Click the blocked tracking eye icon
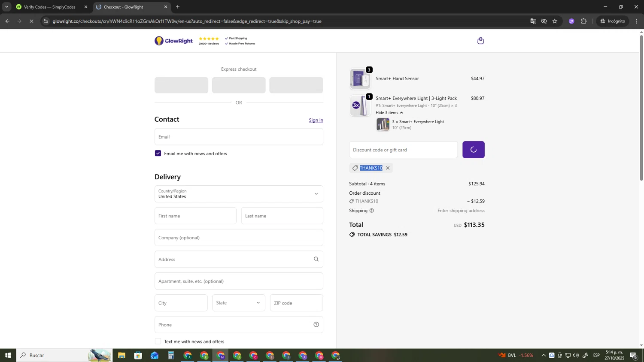The image size is (644, 362). [x=544, y=21]
